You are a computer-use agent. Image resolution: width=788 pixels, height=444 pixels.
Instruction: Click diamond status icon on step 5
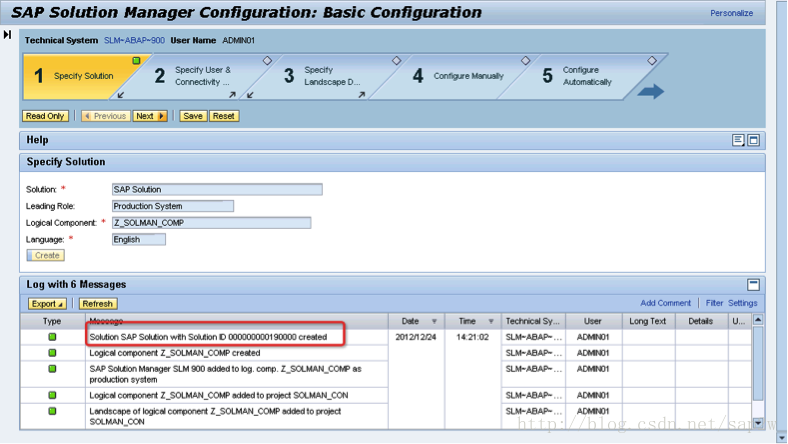(652, 60)
